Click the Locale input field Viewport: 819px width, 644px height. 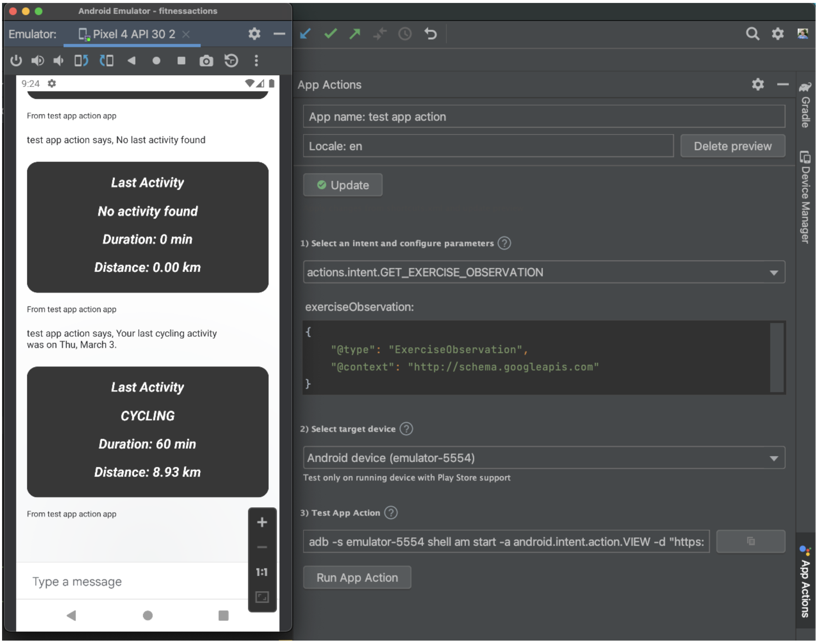point(489,146)
